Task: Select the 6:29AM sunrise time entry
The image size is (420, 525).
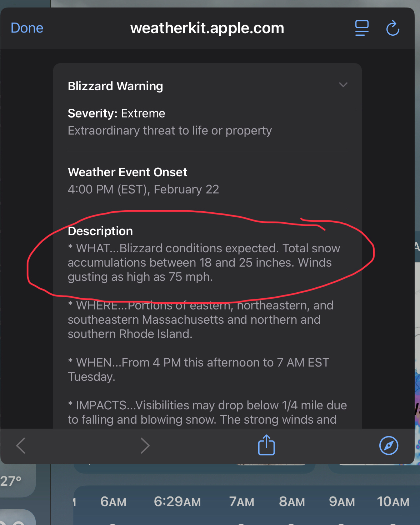Action: tap(177, 502)
